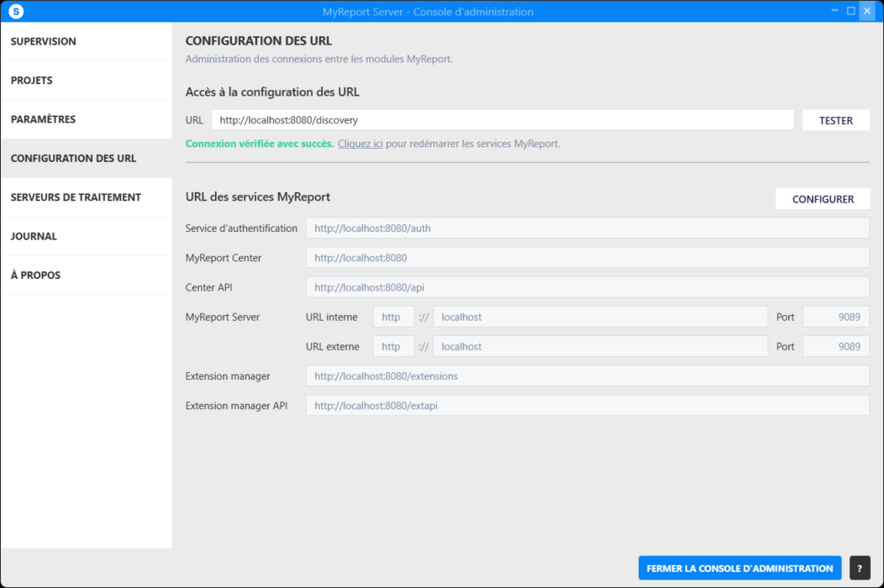The height and width of the screenshot is (588, 884).
Task: Minimize the administration console window
Action: pos(835,11)
